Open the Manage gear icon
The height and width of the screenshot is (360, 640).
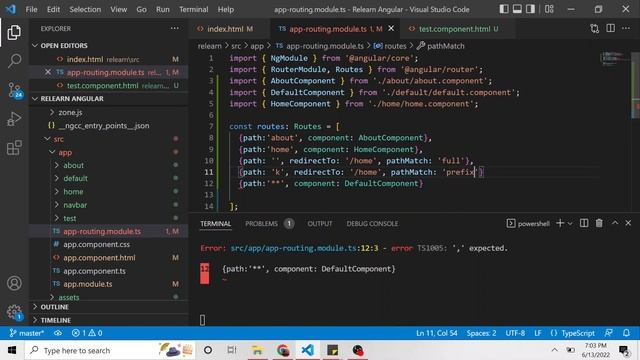pyautogui.click(x=14, y=312)
